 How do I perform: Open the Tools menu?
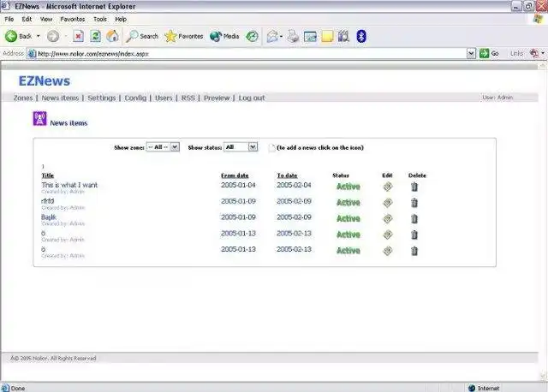[100, 19]
